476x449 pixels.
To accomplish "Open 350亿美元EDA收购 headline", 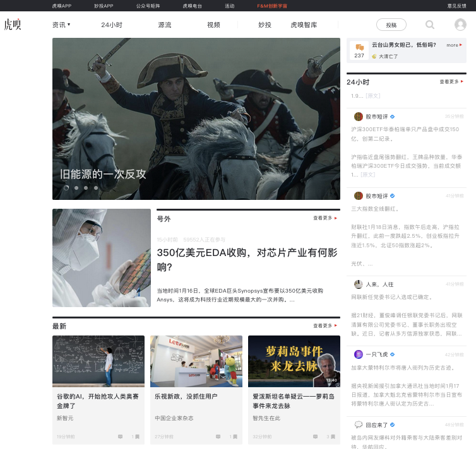I will (247, 260).
